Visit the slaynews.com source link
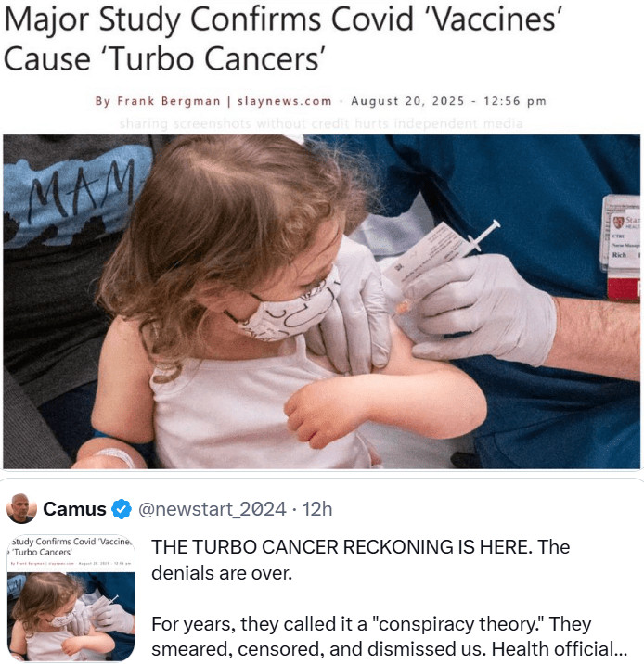 point(284,101)
